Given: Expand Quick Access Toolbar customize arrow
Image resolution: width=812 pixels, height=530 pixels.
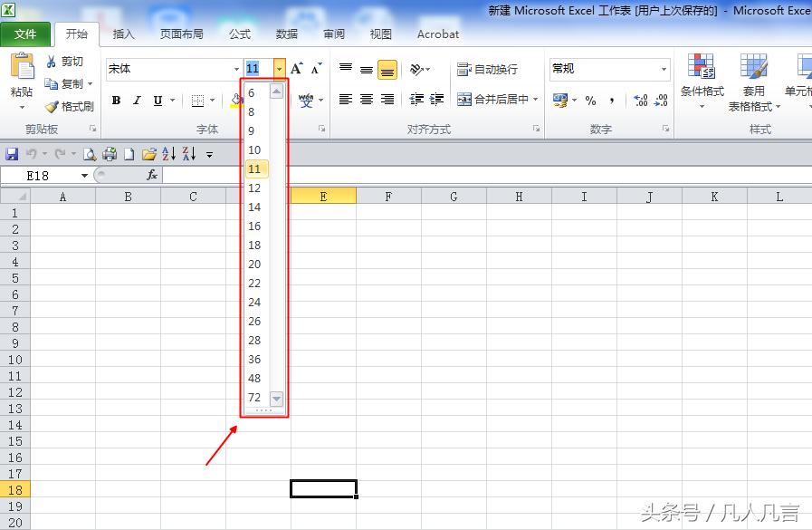Looking at the screenshot, I should point(210,154).
